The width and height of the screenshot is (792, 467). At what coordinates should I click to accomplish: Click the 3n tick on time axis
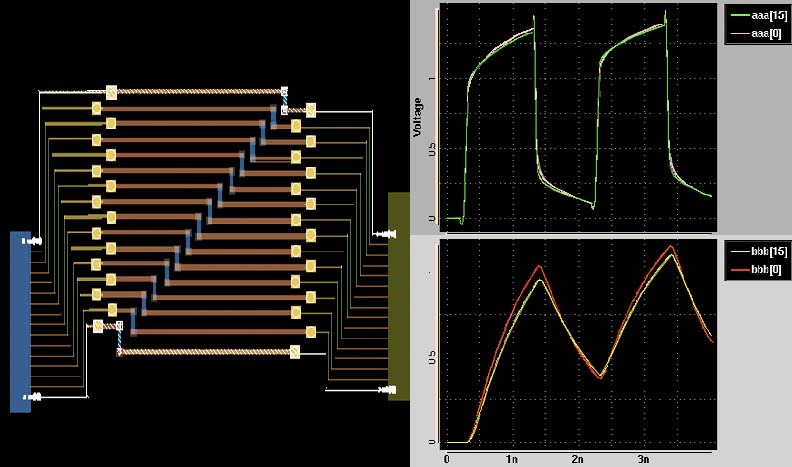[x=642, y=458]
